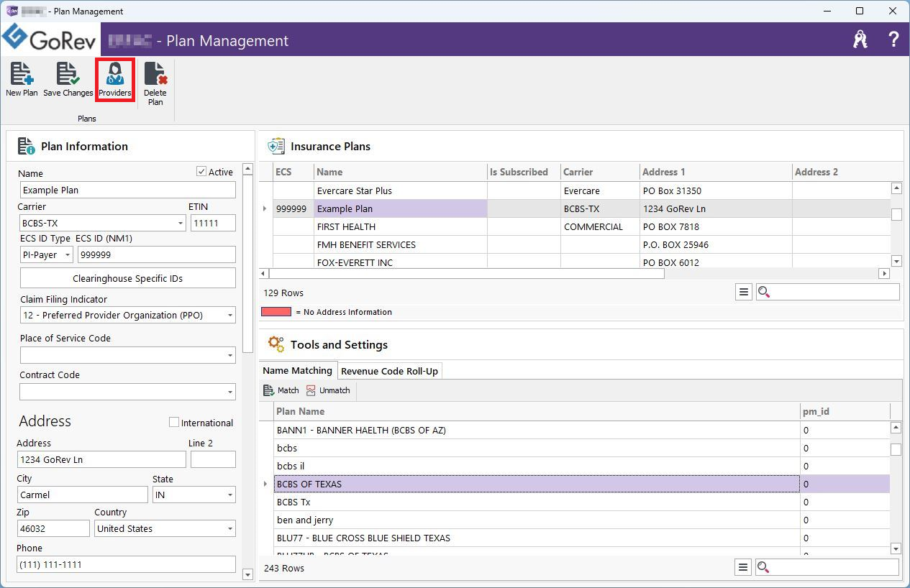Select the FIRST HEALTH plan row
The image size is (910, 588).
tap(581, 226)
